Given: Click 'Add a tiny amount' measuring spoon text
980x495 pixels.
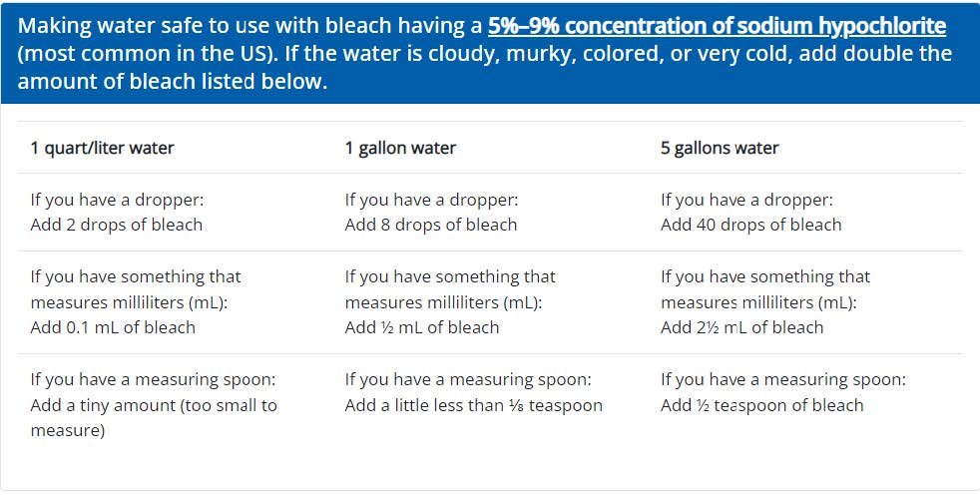Looking at the screenshot, I should click(x=154, y=405).
